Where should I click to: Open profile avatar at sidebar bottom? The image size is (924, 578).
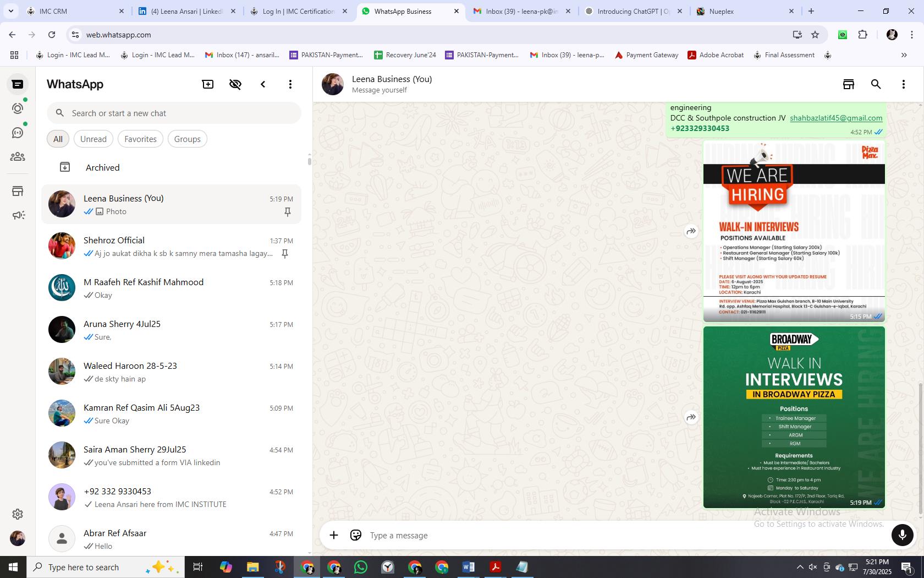click(x=18, y=538)
